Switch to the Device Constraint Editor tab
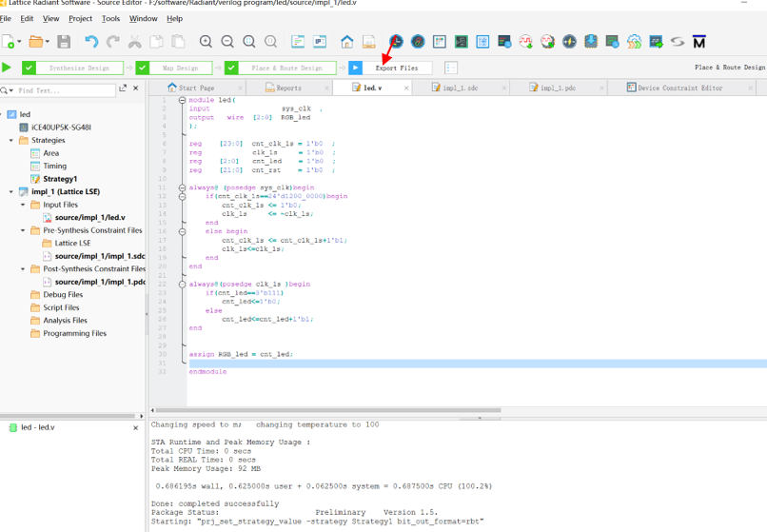767x532 pixels. [680, 89]
